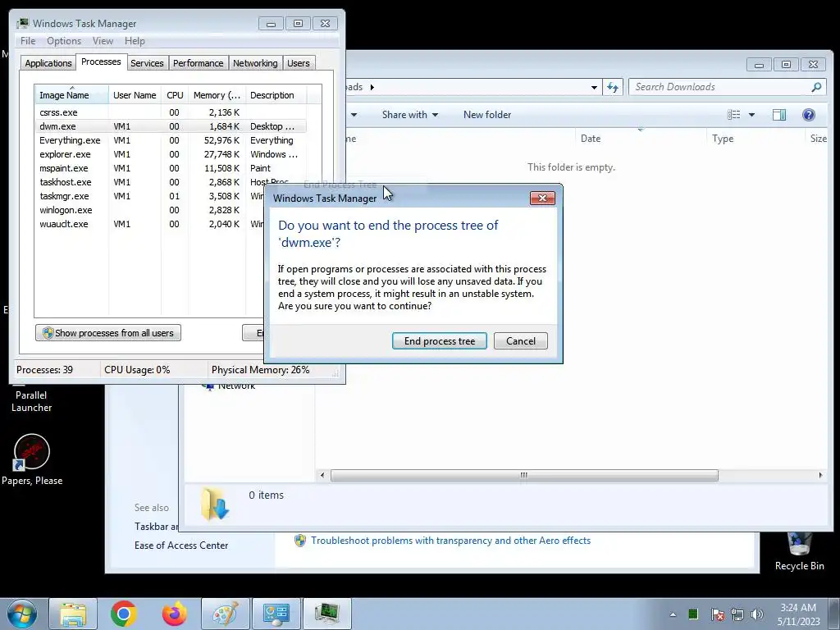Cancel the end process tree dialog
Screen dimensions: 840x630
click(520, 341)
